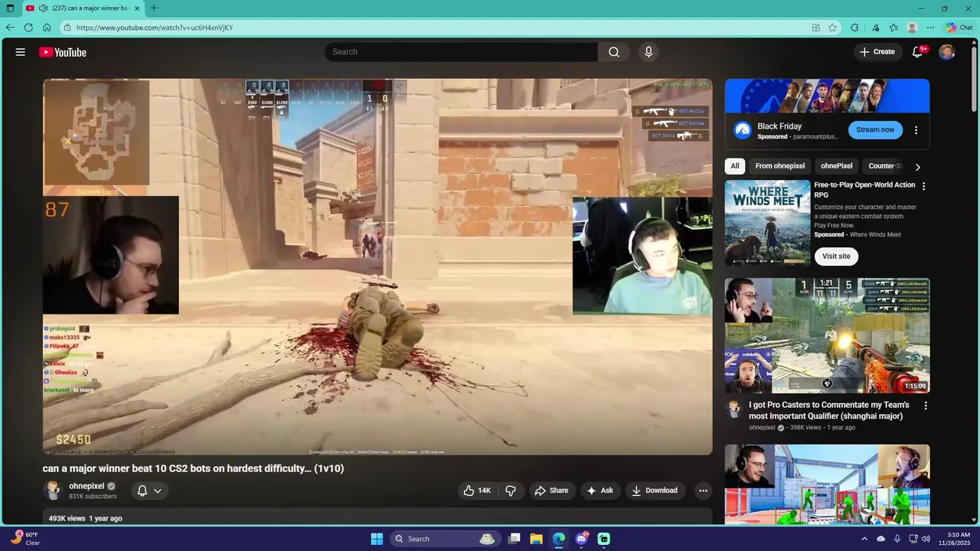The width and height of the screenshot is (980, 551).
Task: Go to YouTube home via logo
Action: point(63,52)
